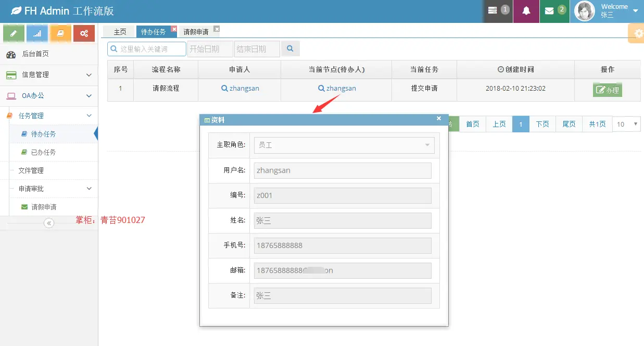Click the 提交申请 table cell

424,90
